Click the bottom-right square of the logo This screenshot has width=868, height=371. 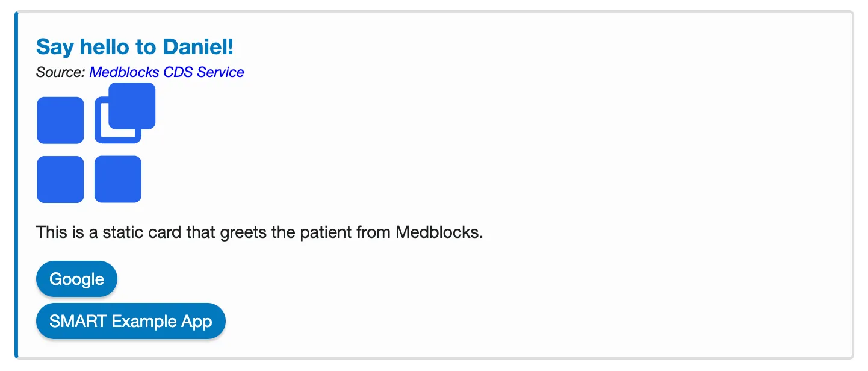[117, 179]
